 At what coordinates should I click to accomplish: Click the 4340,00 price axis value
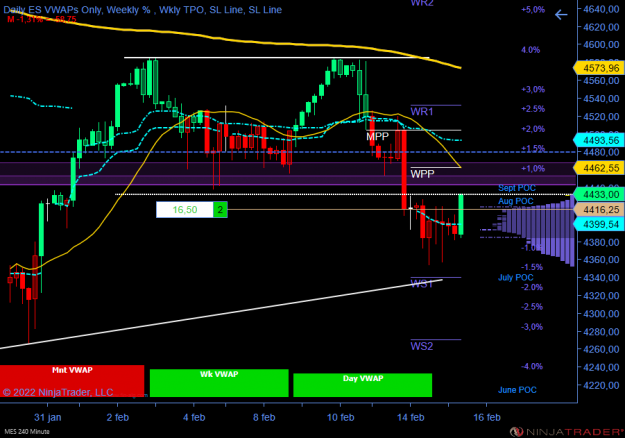pyautogui.click(x=601, y=277)
